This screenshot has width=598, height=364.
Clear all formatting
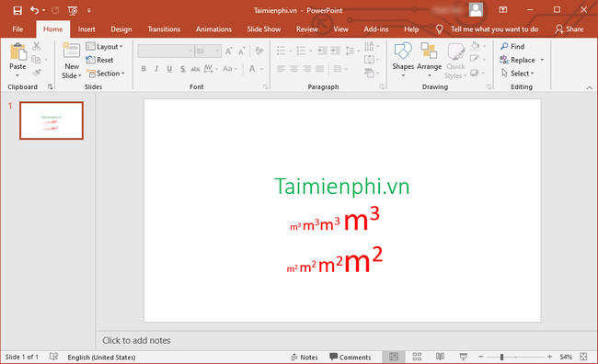pyautogui.click(x=259, y=51)
